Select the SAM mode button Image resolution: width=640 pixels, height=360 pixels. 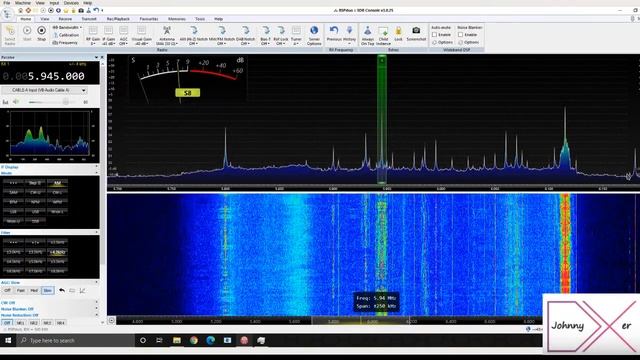pyautogui.click(x=13, y=192)
